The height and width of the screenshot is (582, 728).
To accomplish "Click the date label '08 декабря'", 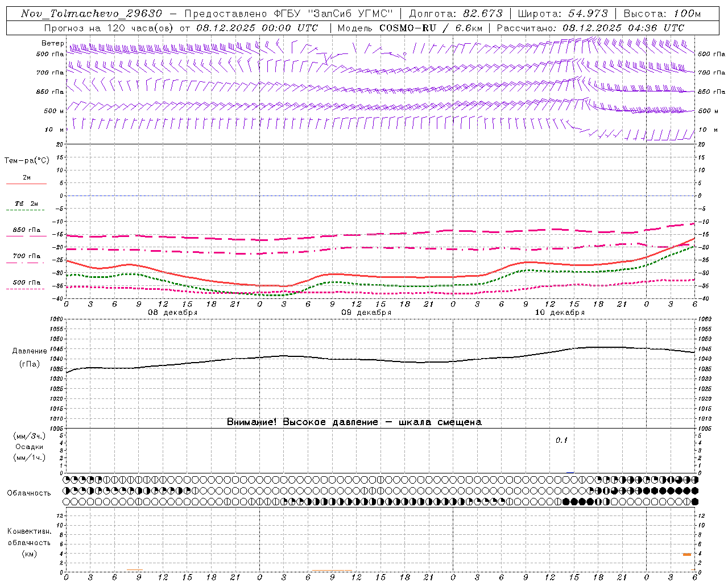I will coord(173,313).
